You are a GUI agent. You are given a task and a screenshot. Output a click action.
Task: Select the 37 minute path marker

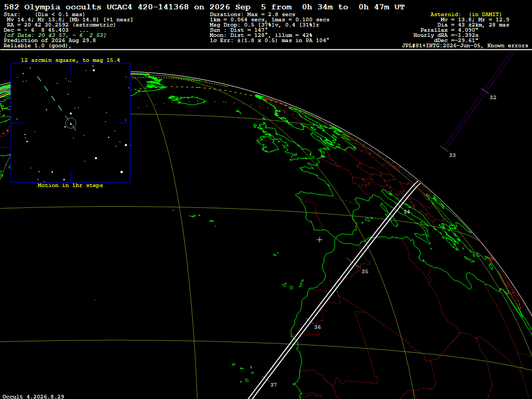(x=273, y=385)
